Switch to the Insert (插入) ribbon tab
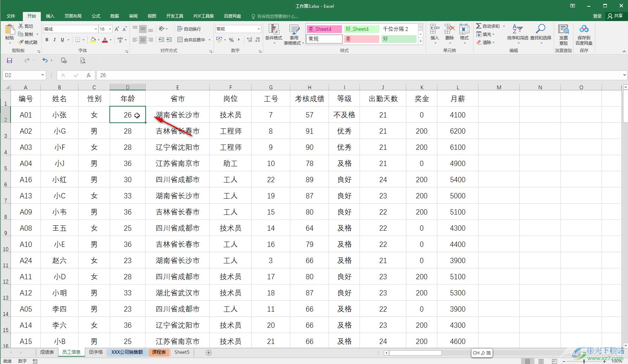628x364 pixels. (x=50, y=16)
